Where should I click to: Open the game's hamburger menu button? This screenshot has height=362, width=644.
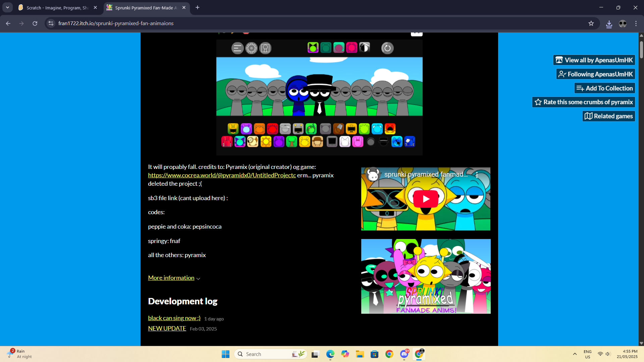[237, 48]
